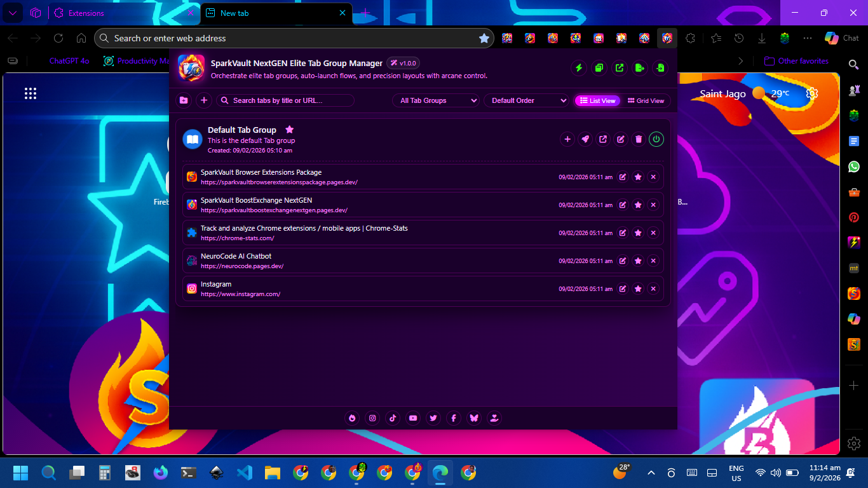The width and height of the screenshot is (868, 488).
Task: Toggle favorite star on SparkVault BoostExchange NextGEN
Action: (x=638, y=205)
